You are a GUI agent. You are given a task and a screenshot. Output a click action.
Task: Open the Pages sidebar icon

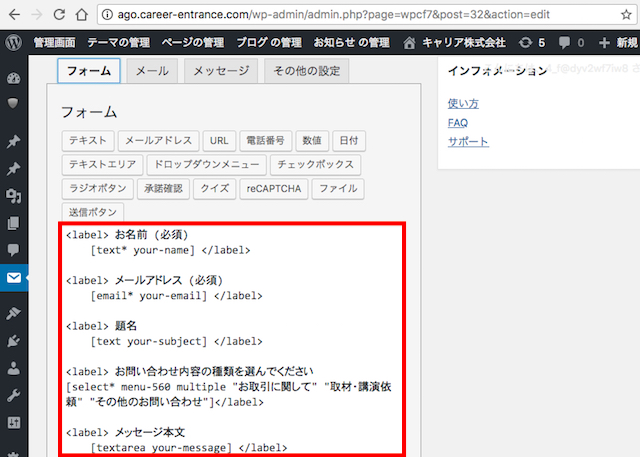tap(13, 223)
